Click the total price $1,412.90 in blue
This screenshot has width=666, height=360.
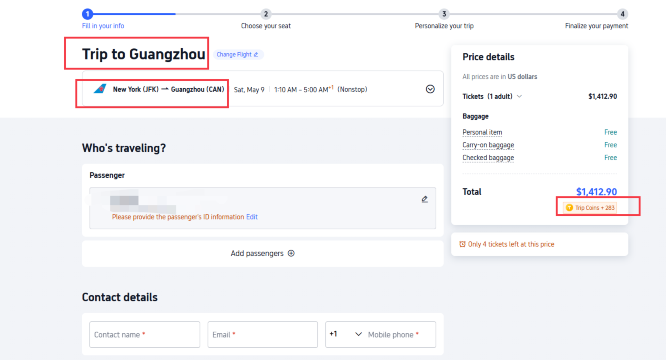pos(596,192)
